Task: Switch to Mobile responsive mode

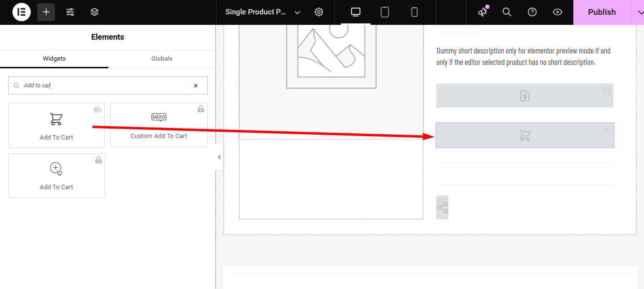Action: click(414, 12)
